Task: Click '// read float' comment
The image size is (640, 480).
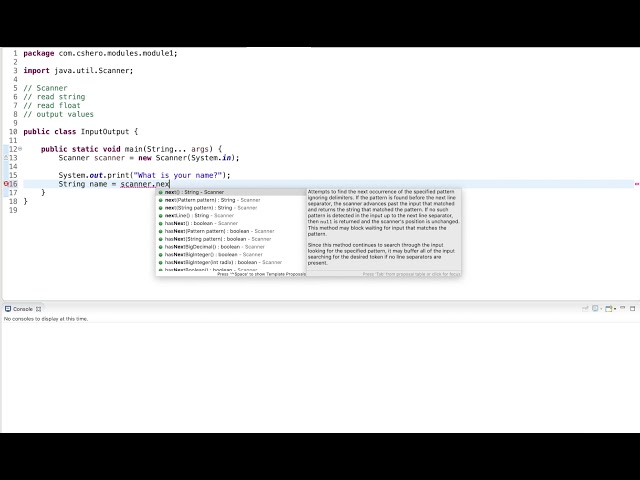Action: pos(52,105)
